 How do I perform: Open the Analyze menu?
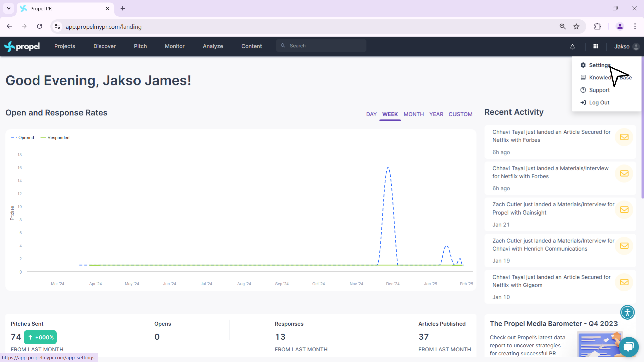213,46
